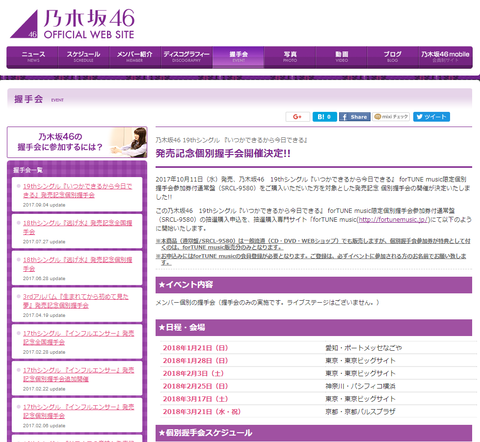The image size is (480, 442).
Task: Open 17thシングル インフルエンサー 2017.02.06 link
Action: 78,411
